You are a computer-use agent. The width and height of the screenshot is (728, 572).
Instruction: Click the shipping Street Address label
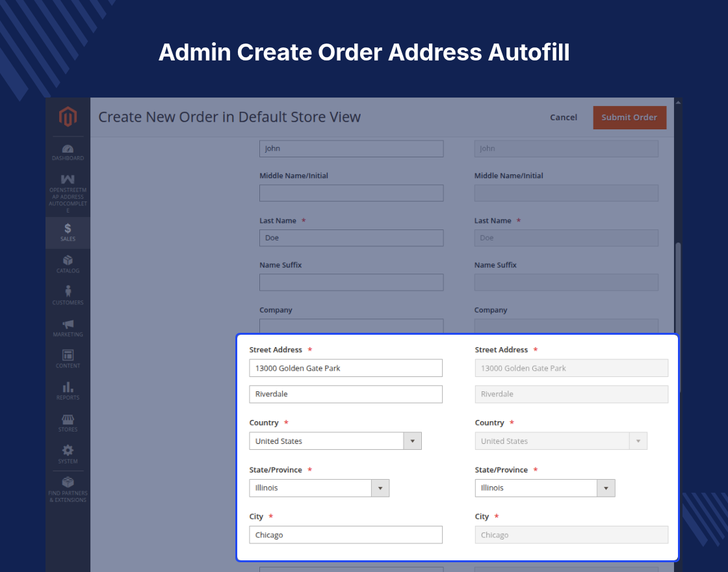(501, 350)
